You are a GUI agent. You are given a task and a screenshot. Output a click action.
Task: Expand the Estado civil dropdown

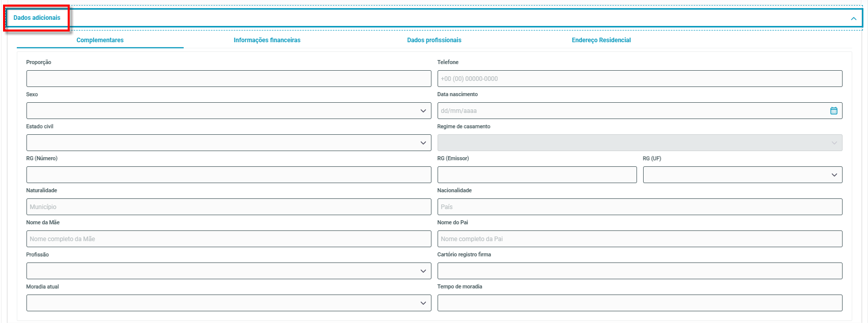coord(228,143)
